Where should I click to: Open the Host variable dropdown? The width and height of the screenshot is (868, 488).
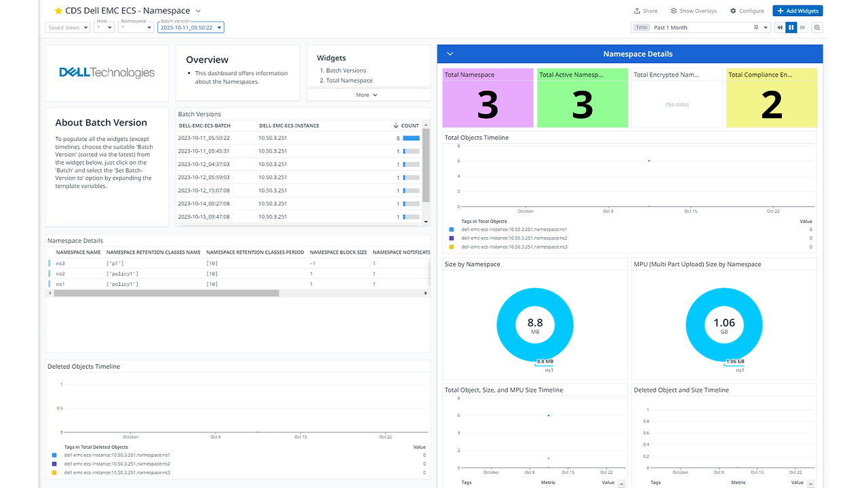click(104, 28)
